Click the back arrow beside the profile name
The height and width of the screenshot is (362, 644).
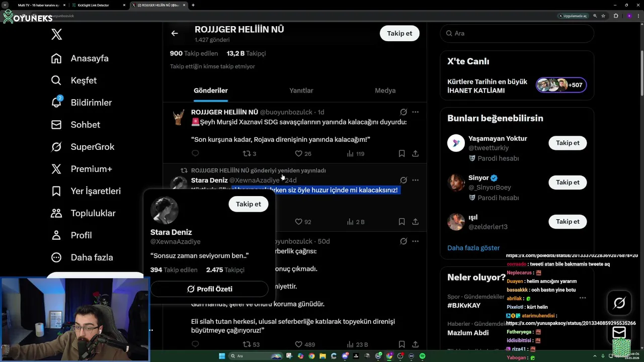[x=175, y=33]
